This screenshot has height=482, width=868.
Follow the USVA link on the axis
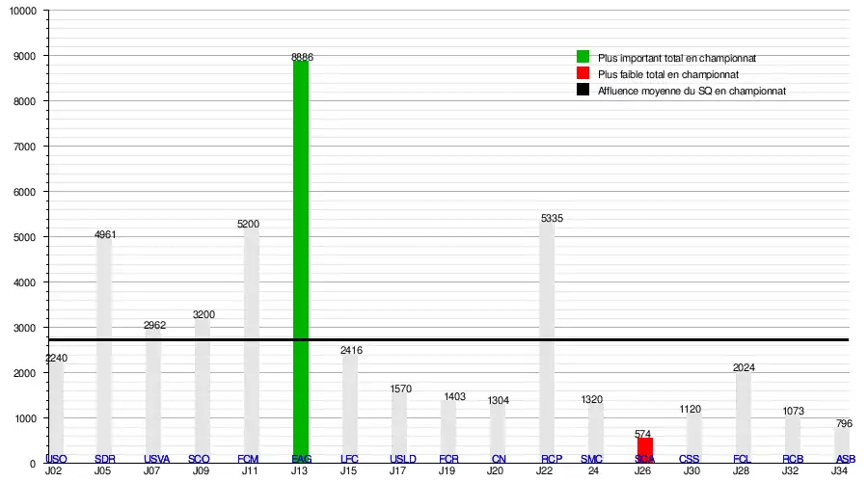pyautogui.click(x=156, y=459)
